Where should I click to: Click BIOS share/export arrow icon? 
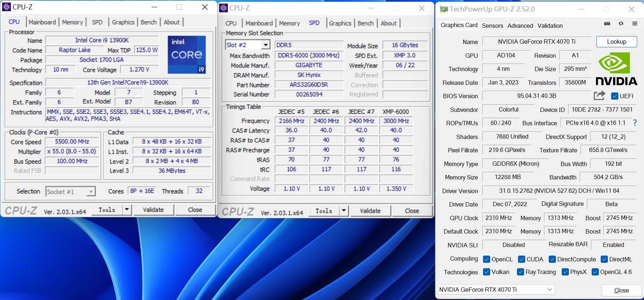click(599, 96)
